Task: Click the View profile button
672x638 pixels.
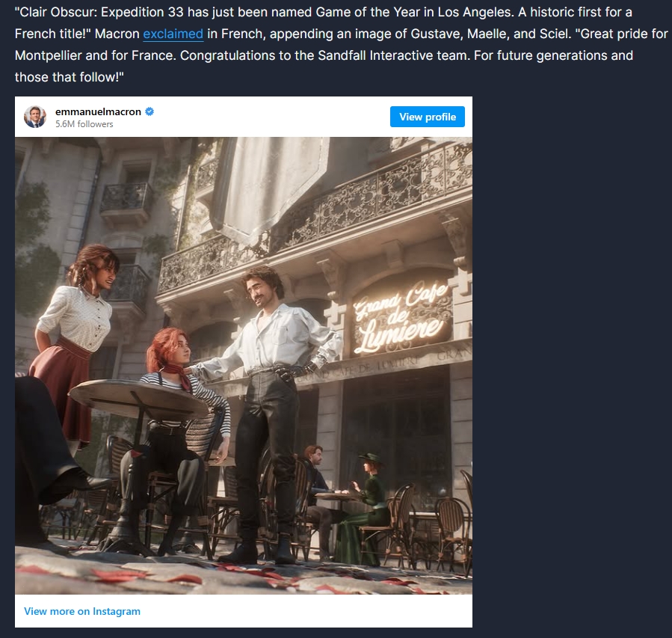Action: point(428,117)
